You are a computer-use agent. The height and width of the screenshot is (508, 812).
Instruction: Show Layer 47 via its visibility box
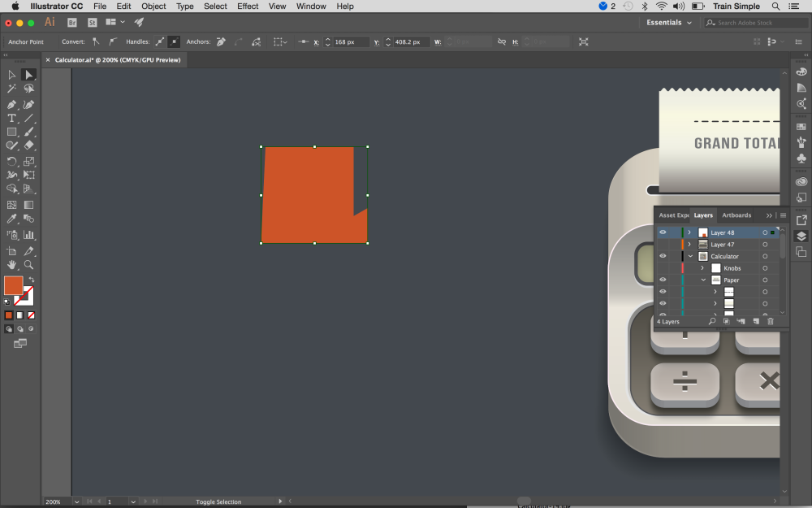[663, 244]
